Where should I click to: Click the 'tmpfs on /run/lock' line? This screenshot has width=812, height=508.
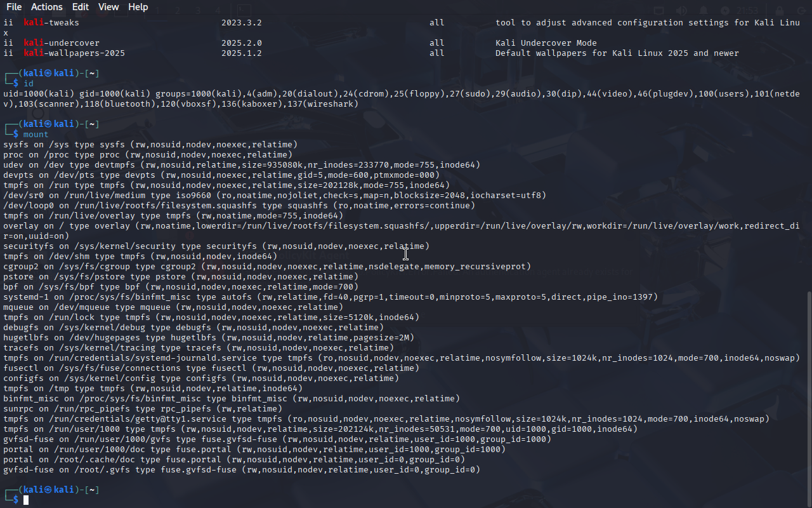(211, 317)
